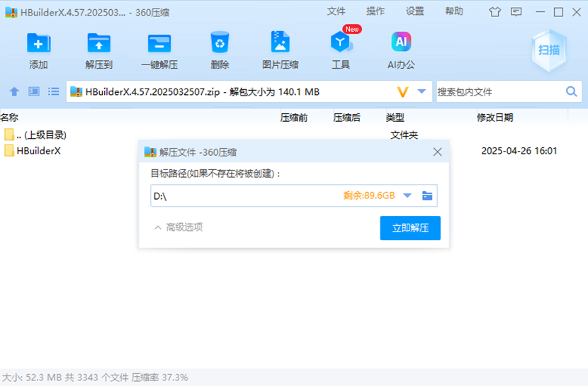The height and width of the screenshot is (386, 588).
Task: Open the 帮助 menu
Action: coord(454,11)
